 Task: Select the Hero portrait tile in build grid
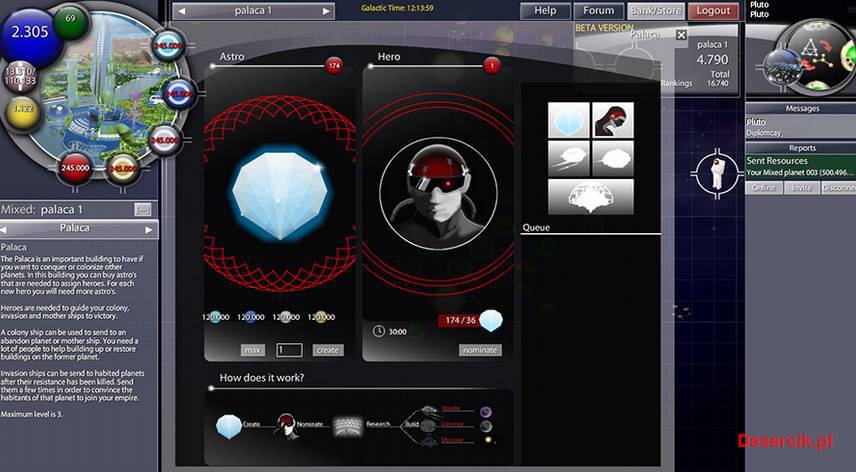tap(613, 119)
